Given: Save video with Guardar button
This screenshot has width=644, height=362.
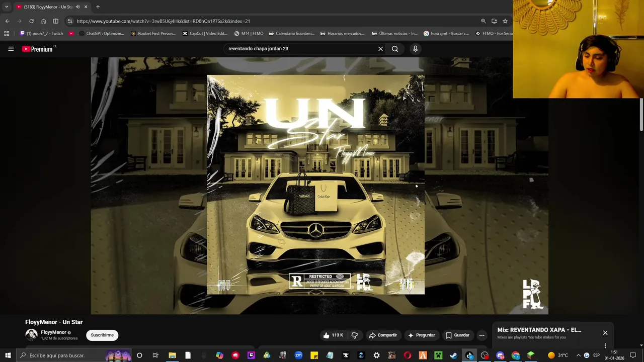Looking at the screenshot, I should (457, 335).
